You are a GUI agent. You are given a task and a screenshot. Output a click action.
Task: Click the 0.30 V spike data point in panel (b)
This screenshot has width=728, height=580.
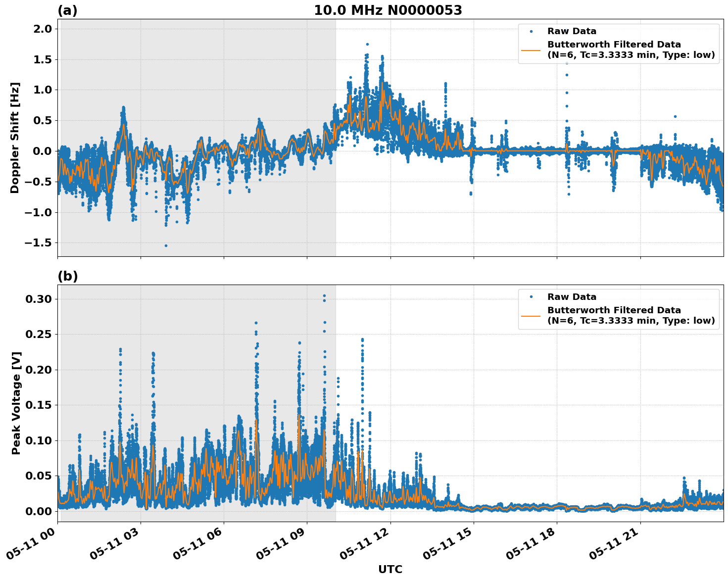[324, 295]
